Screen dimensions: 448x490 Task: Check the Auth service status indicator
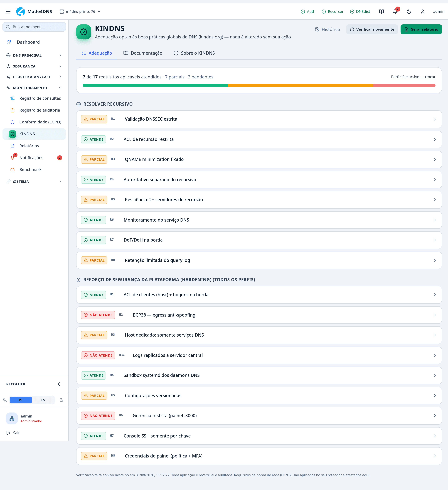pyautogui.click(x=308, y=11)
